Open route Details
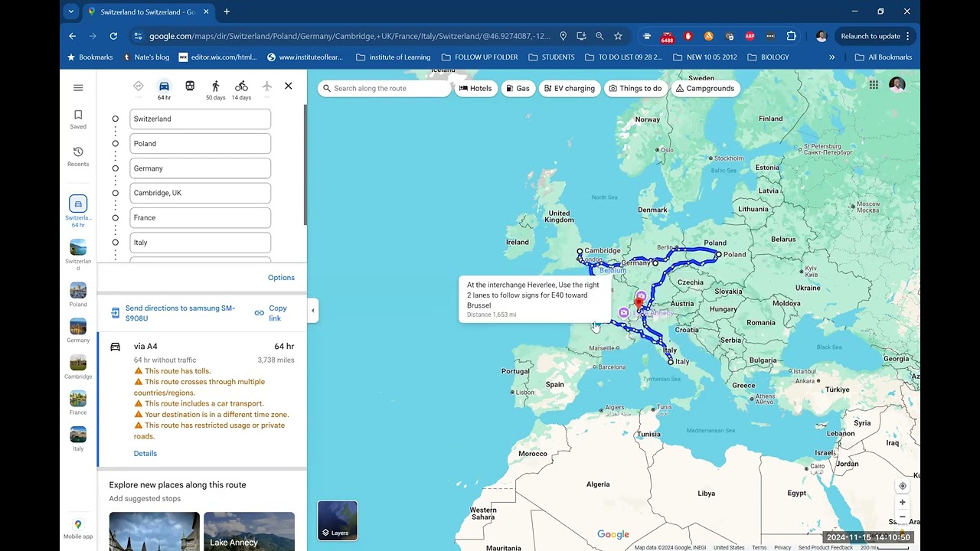Screen dimensions: 980x551 point(145,454)
